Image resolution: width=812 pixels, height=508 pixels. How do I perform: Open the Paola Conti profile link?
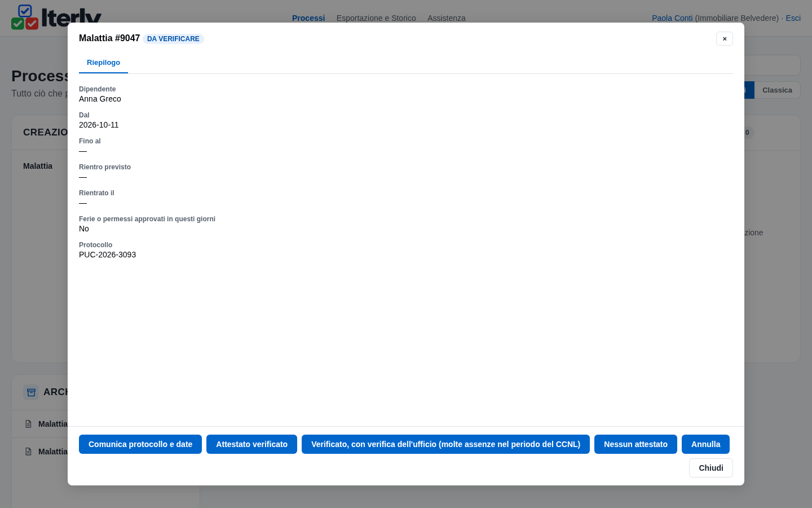point(672,18)
